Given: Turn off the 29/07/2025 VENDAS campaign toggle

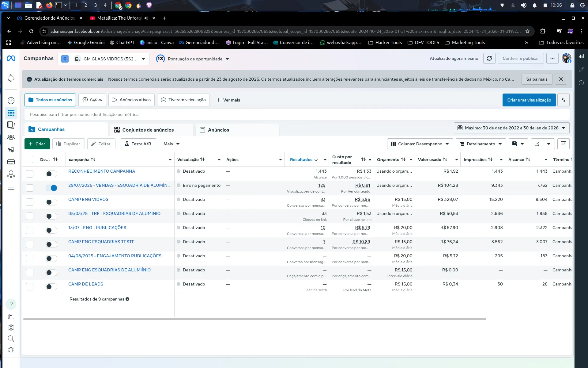Looking at the screenshot, I should pos(51,188).
